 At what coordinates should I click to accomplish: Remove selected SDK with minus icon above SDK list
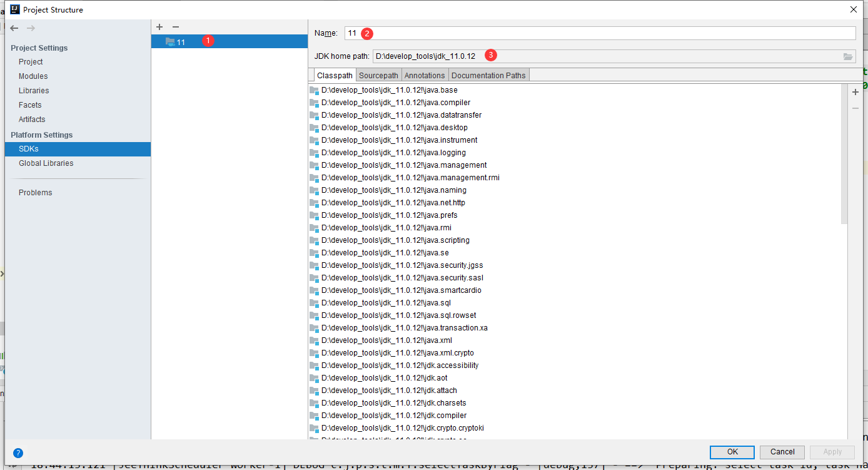[176, 27]
